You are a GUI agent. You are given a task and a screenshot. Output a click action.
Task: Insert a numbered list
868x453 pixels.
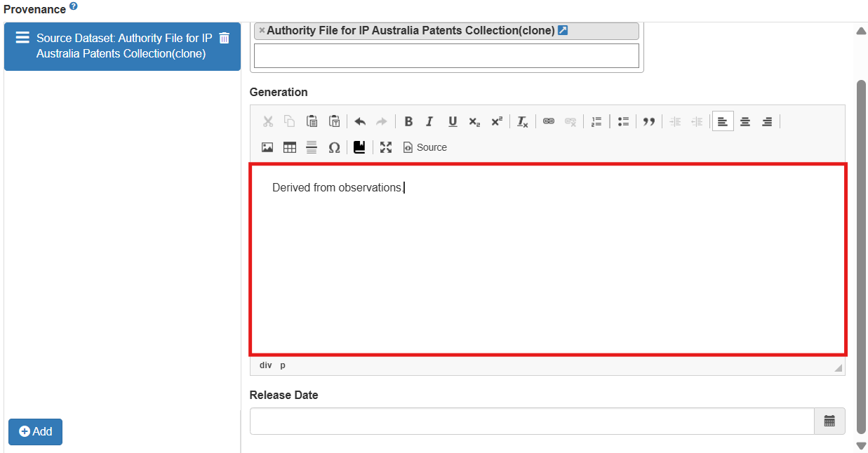coord(596,121)
